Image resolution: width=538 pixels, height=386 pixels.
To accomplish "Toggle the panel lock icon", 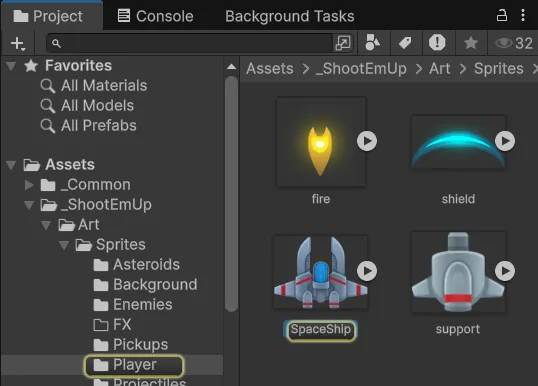I will tap(502, 15).
